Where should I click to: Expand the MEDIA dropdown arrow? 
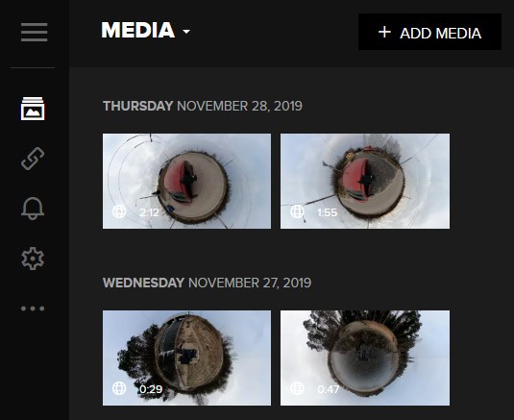click(x=186, y=32)
